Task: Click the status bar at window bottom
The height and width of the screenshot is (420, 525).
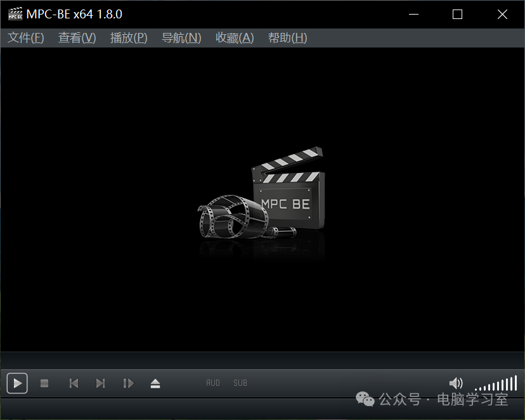Action: (262, 409)
